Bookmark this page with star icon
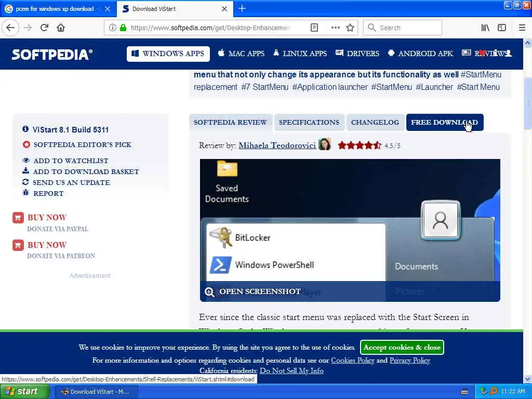The height and width of the screenshot is (399, 532). point(350,28)
